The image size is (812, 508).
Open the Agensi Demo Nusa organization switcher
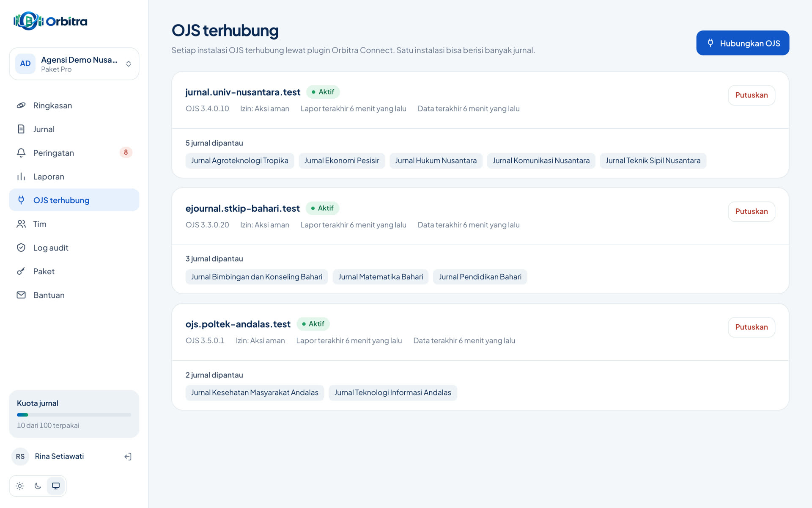(74, 64)
